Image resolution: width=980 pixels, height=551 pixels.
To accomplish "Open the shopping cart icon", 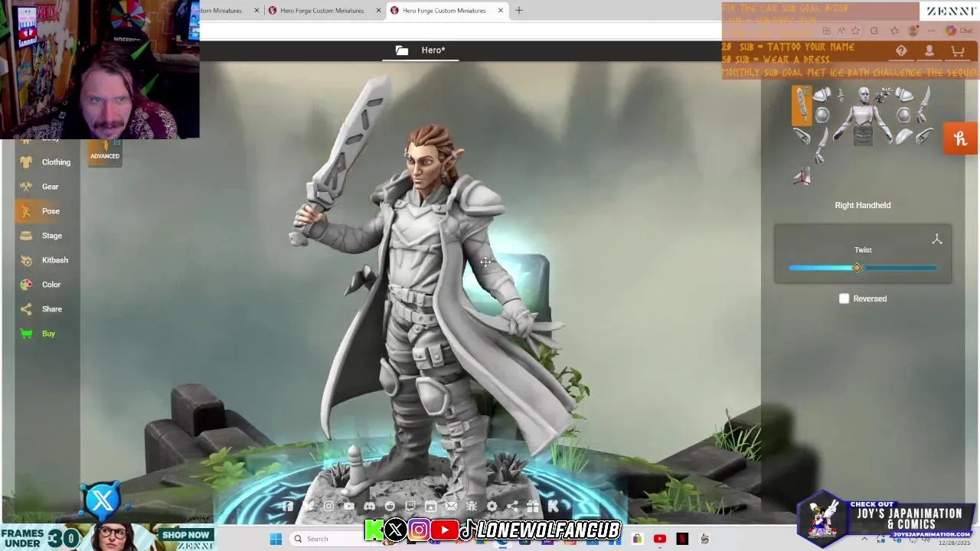I will click(957, 51).
